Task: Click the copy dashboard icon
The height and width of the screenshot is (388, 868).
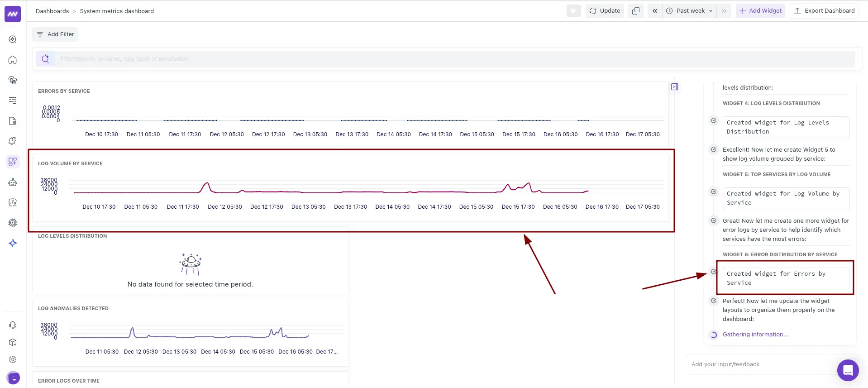Action: (636, 11)
